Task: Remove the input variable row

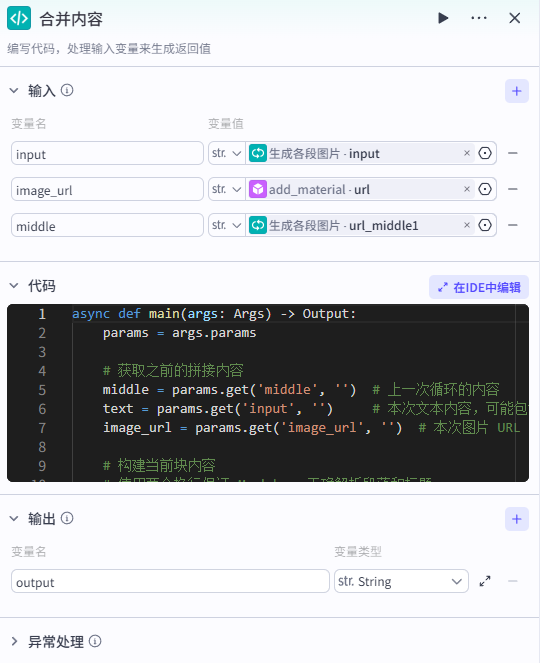Action: 513,153
